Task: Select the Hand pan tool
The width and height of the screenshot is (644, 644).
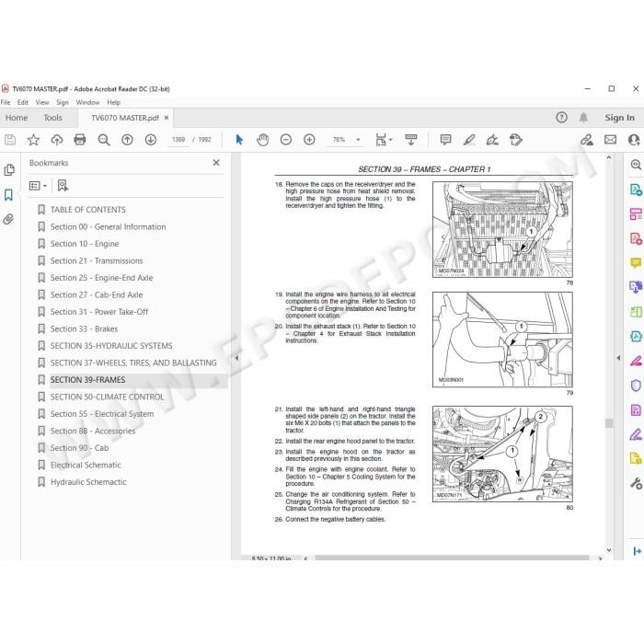Action: click(262, 140)
